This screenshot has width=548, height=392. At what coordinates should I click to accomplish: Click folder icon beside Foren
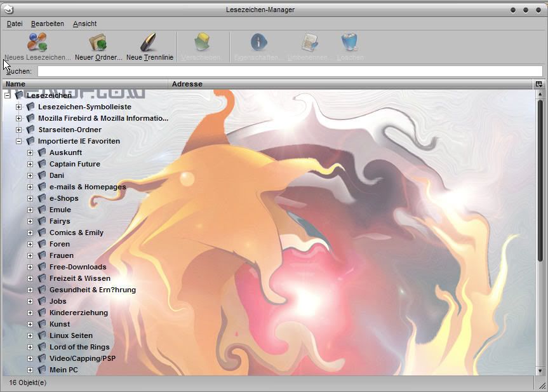[x=42, y=244]
